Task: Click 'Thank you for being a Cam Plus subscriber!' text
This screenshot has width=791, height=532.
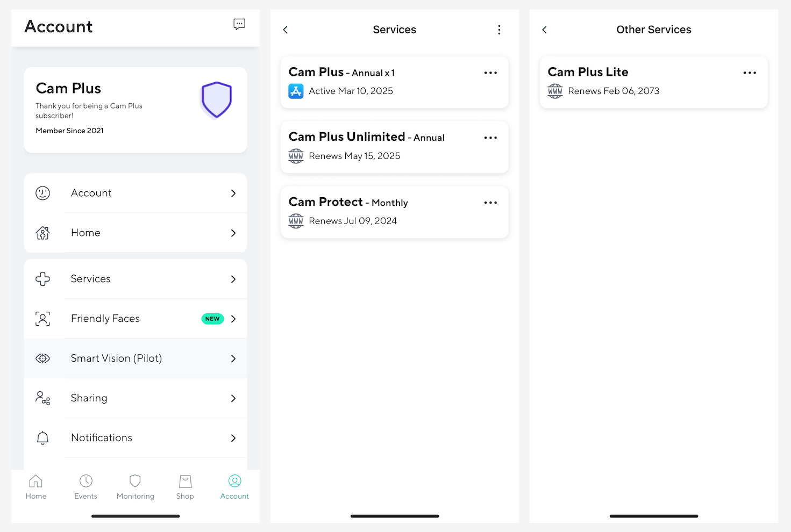Action: click(89, 111)
